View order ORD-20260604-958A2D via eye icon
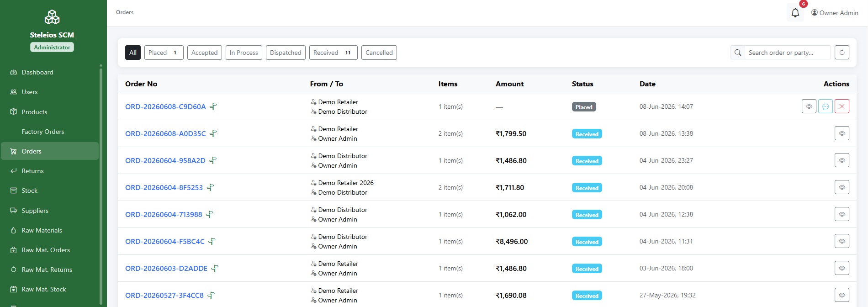Image resolution: width=868 pixels, height=307 pixels. click(x=842, y=160)
